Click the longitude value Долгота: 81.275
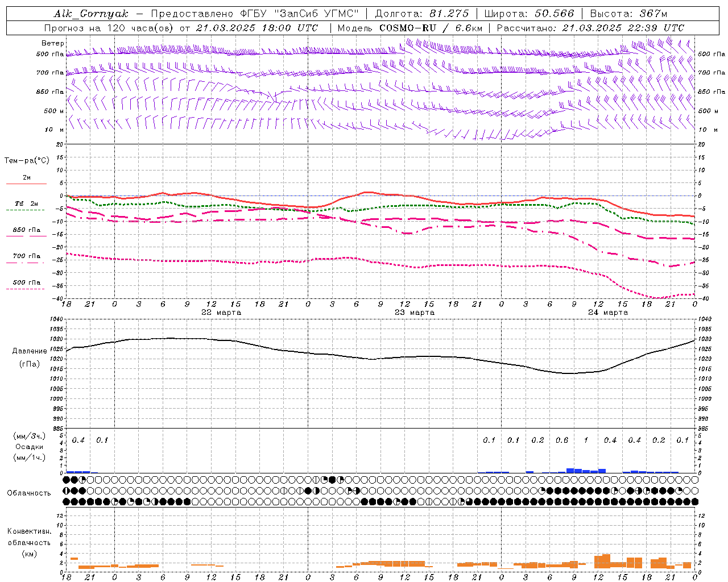The image size is (728, 582). click(x=422, y=14)
